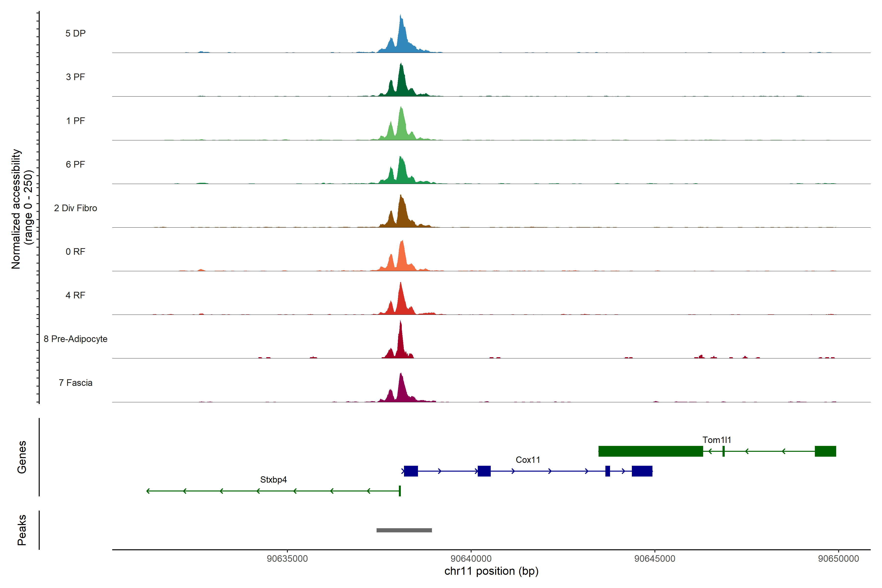This screenshot has width=882, height=588.
Task: Click the 90640000 axis tick label
Action: (471, 558)
